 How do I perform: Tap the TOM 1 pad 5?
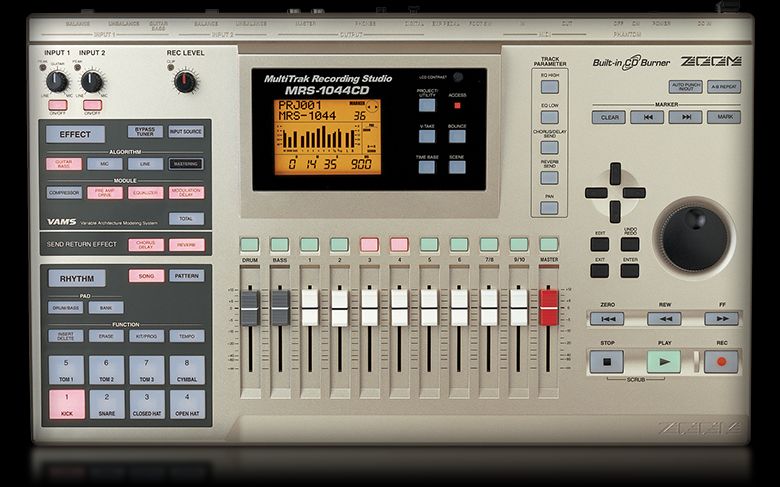point(67,370)
